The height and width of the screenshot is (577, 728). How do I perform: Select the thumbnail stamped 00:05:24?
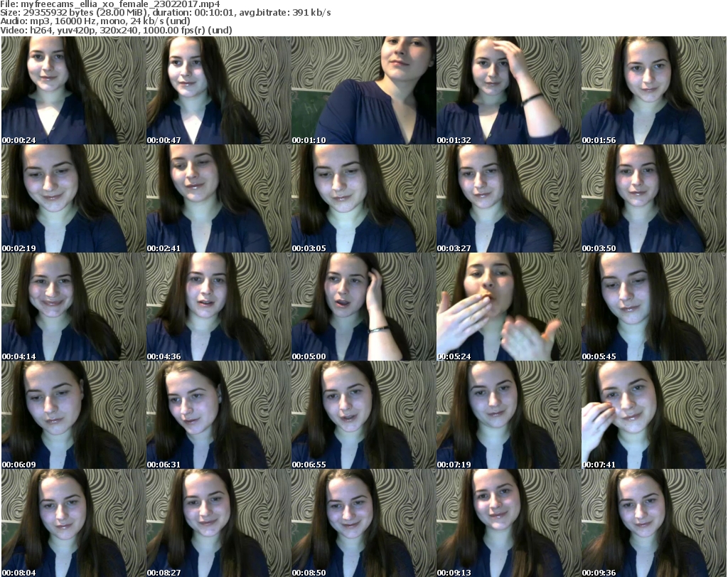(508, 307)
